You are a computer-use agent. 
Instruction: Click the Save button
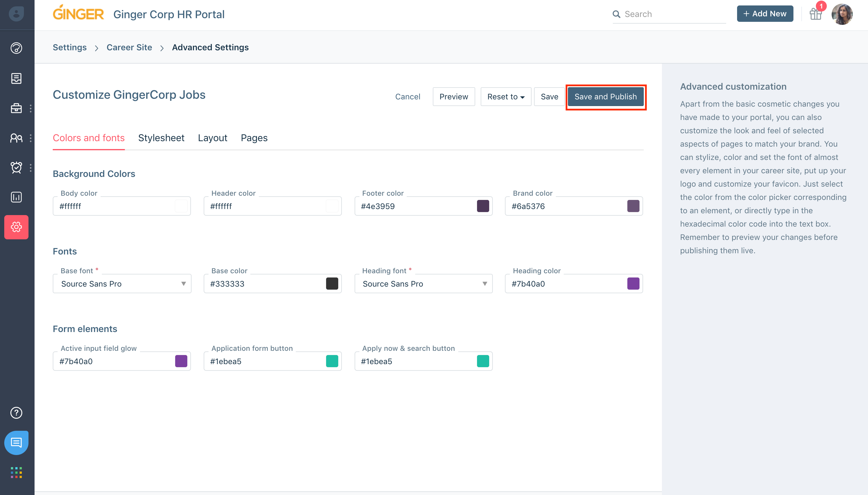coord(549,97)
